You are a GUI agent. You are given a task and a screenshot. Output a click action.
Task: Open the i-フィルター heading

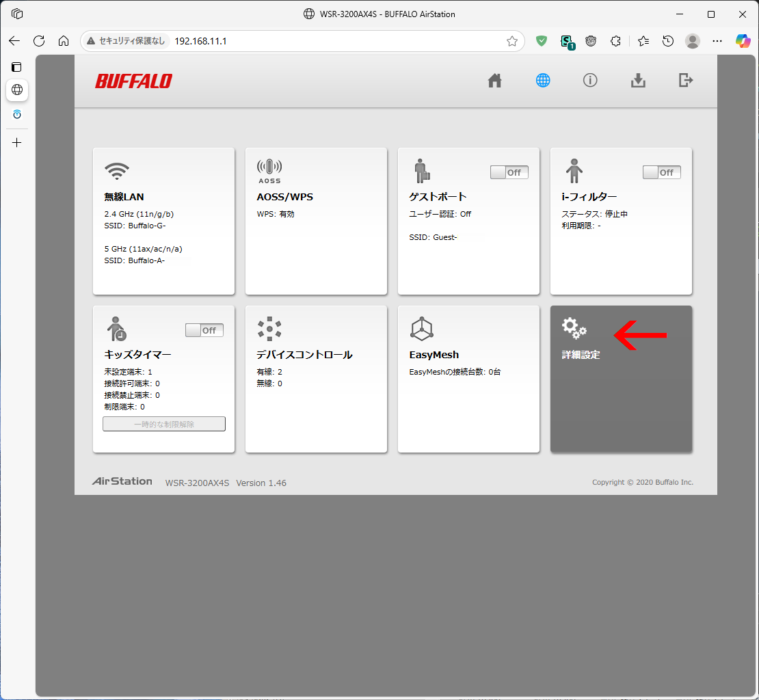[x=589, y=197]
